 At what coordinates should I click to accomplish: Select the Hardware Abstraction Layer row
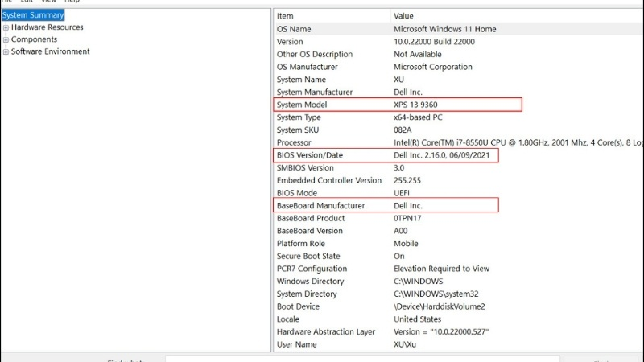[459, 332]
